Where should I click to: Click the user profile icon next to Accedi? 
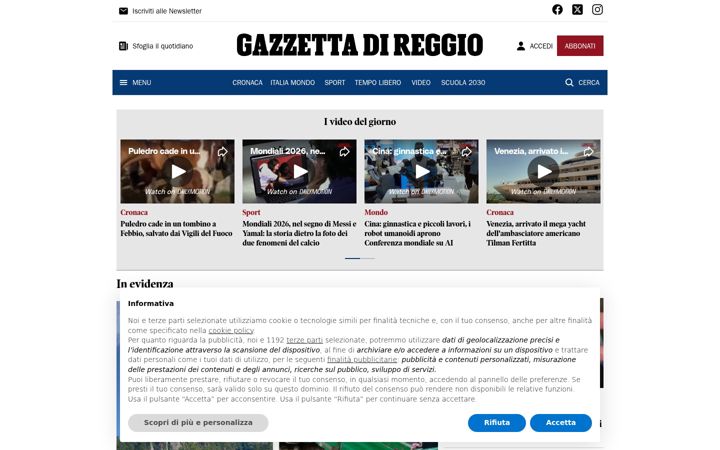pos(521,46)
